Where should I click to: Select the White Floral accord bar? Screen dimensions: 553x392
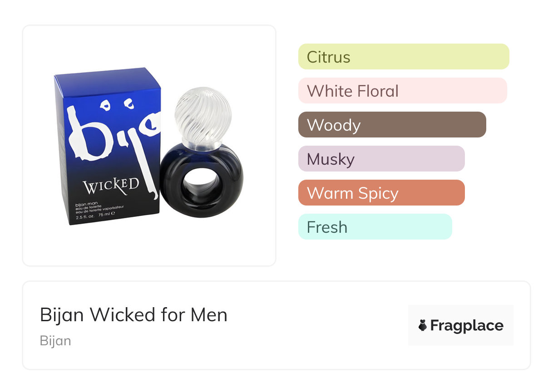pyautogui.click(x=403, y=91)
